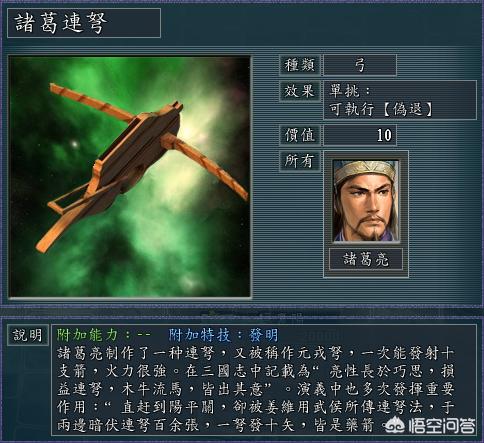
Task: Click the 悟空问答 watermark logo icon
Action: pos(394,424)
